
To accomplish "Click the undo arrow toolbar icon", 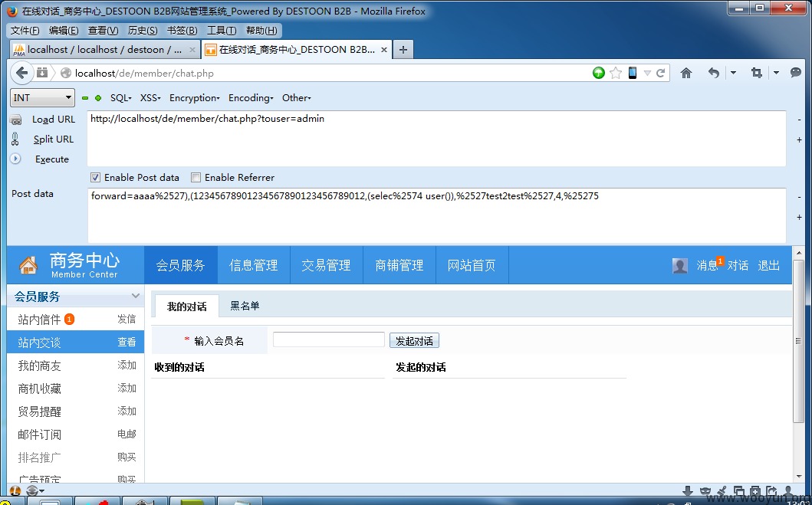I will 714,73.
